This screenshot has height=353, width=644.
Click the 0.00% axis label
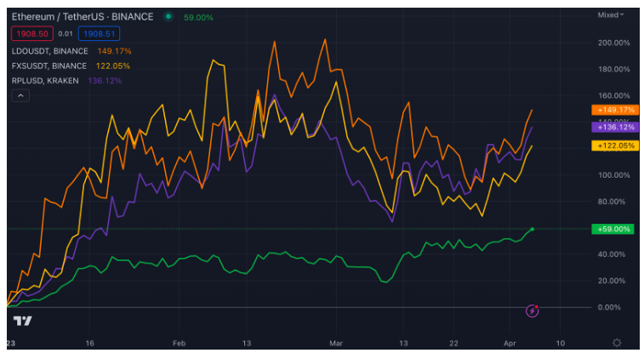click(609, 307)
